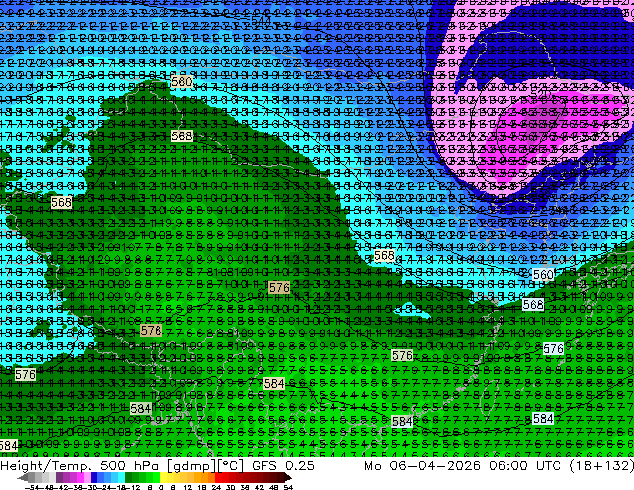Click the 0 tick label under color scale
This screenshot has width=634, height=490.
[161, 487]
